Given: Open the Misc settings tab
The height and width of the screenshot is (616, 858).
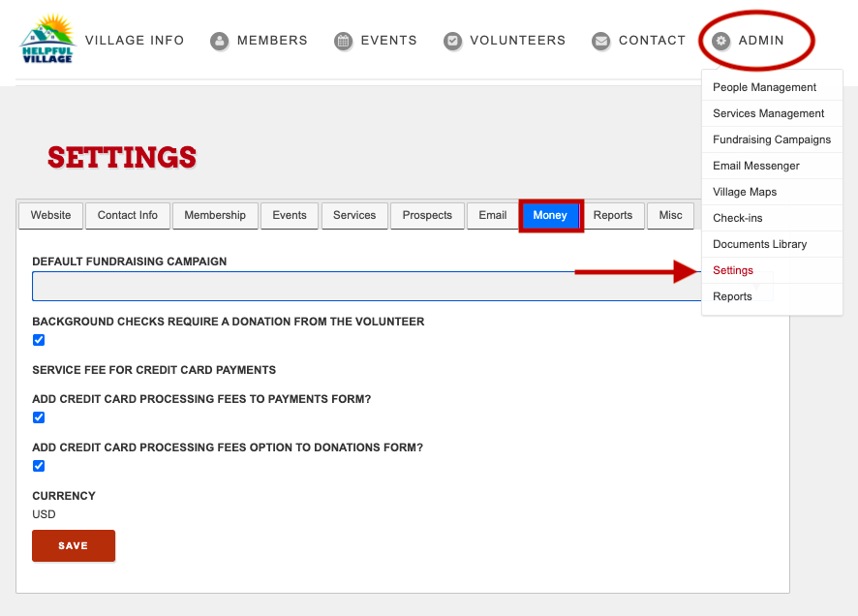Looking at the screenshot, I should (x=671, y=216).
